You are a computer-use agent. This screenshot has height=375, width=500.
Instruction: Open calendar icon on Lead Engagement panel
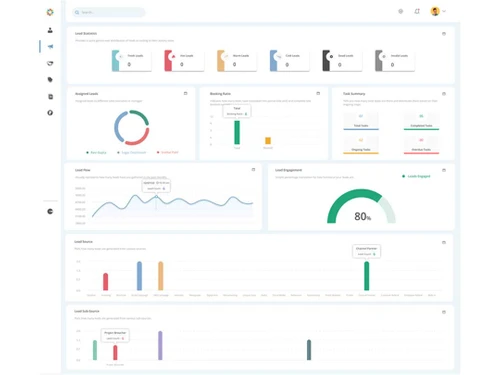click(444, 170)
